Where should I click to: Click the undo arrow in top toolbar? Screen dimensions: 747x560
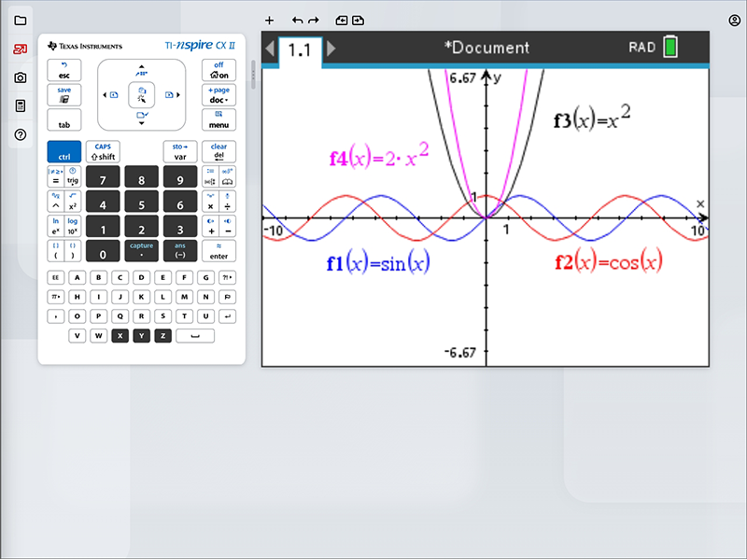click(x=297, y=20)
